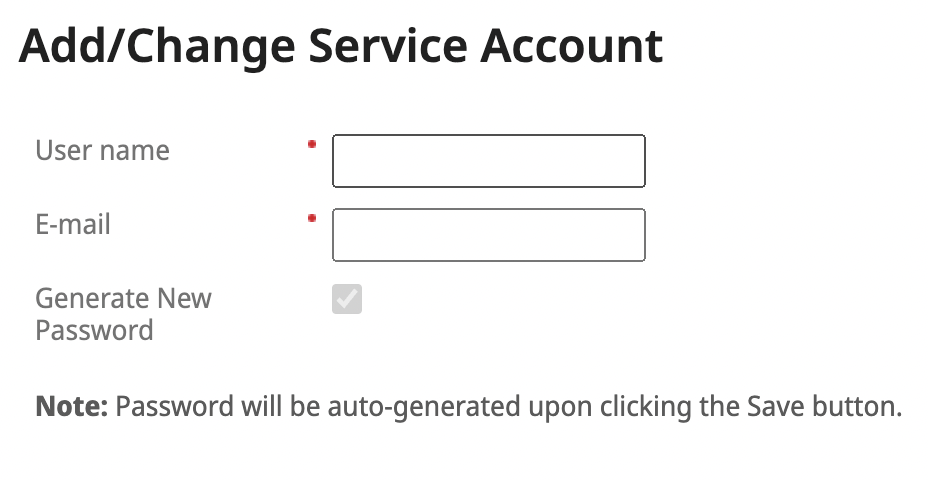
Task: Click the word Password in the checkbox label
Action: coord(94,330)
